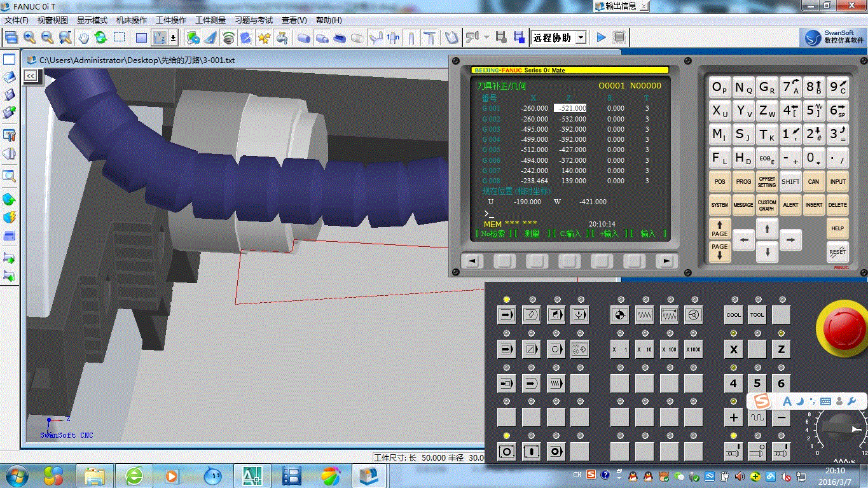The image size is (868, 488).
Task: Open the 习题与考试 menu
Action: [254, 20]
